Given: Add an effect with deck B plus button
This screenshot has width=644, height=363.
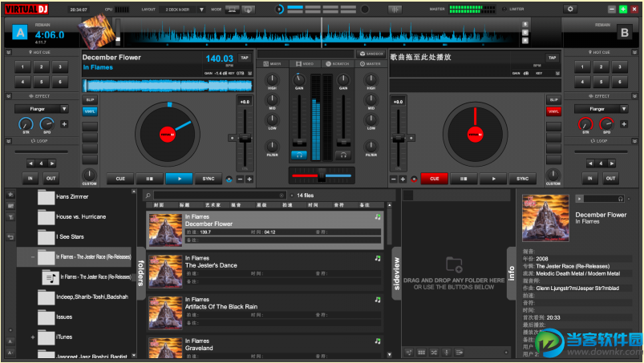Looking at the screenshot, I should 624,124.
